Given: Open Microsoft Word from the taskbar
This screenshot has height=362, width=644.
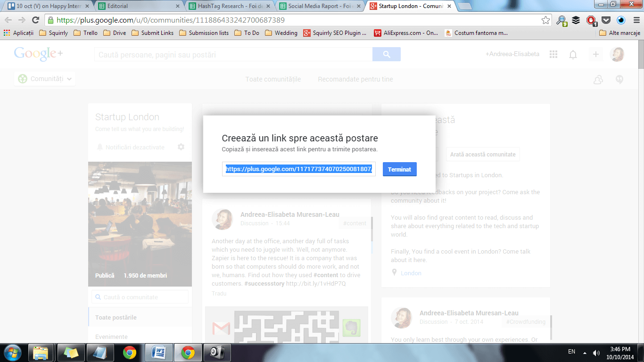Looking at the screenshot, I should [158, 353].
